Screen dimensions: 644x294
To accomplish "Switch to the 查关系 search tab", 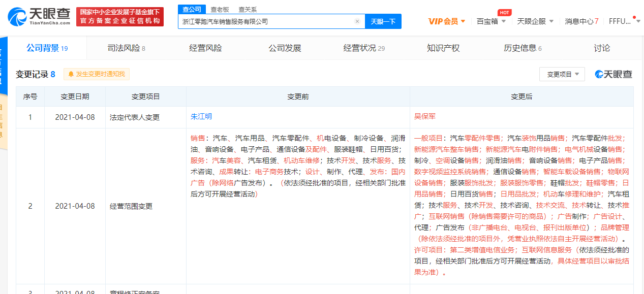I will 248,9.
